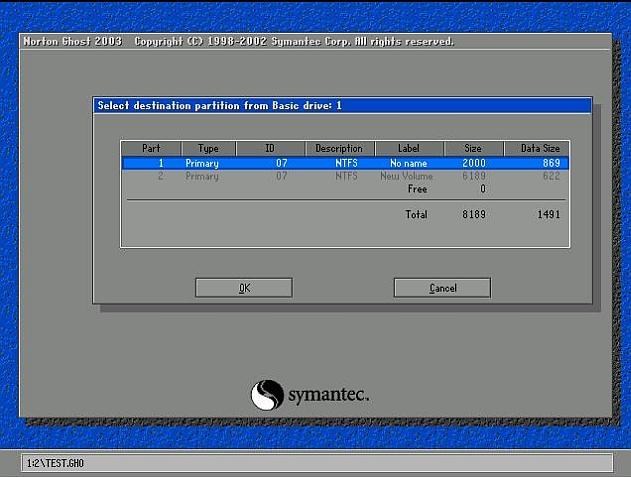Click the Part column header
The width and height of the screenshot is (631, 477).
(x=151, y=149)
